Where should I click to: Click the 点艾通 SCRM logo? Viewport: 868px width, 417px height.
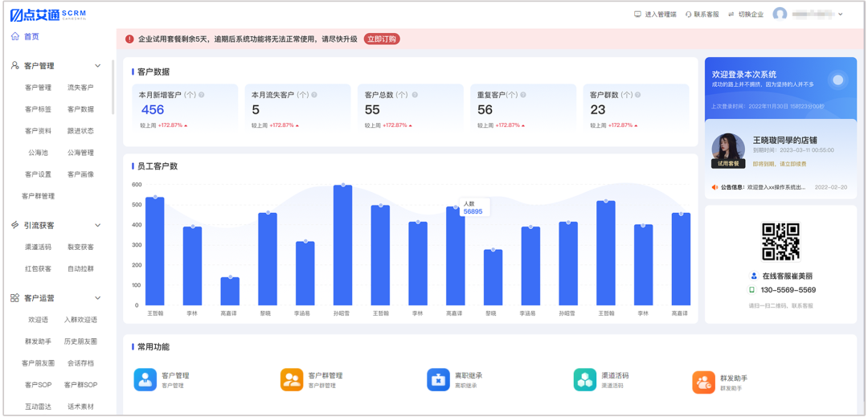pyautogui.click(x=48, y=15)
